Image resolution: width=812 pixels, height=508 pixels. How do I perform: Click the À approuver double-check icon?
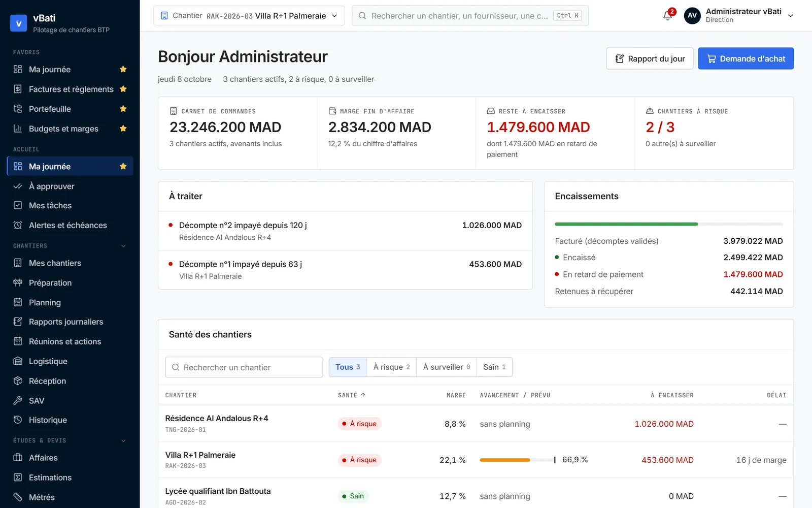(x=18, y=186)
